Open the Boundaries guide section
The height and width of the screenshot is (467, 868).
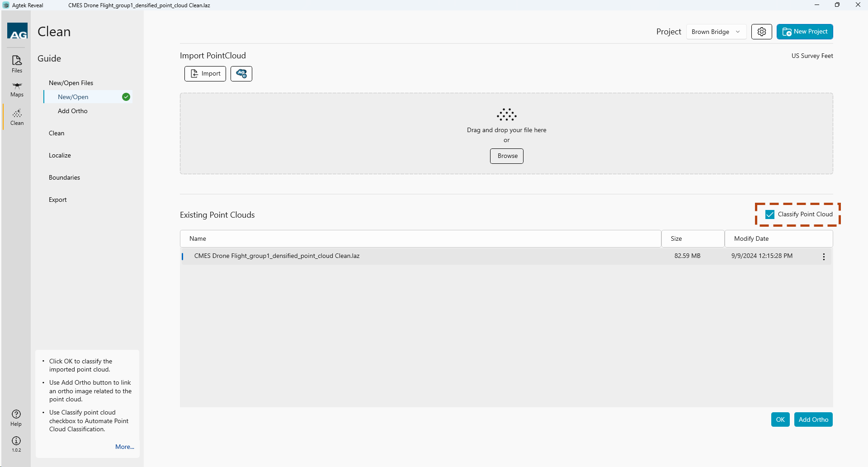pyautogui.click(x=64, y=177)
